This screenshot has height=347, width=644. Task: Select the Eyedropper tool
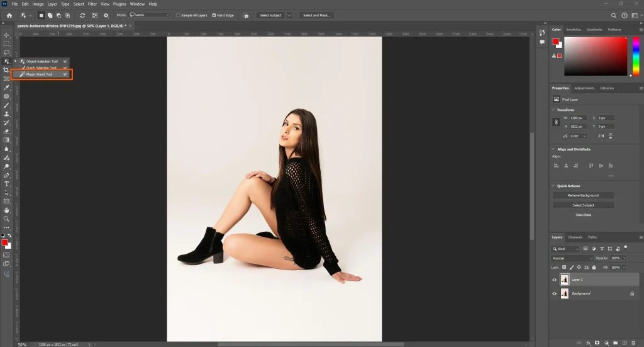coord(6,88)
